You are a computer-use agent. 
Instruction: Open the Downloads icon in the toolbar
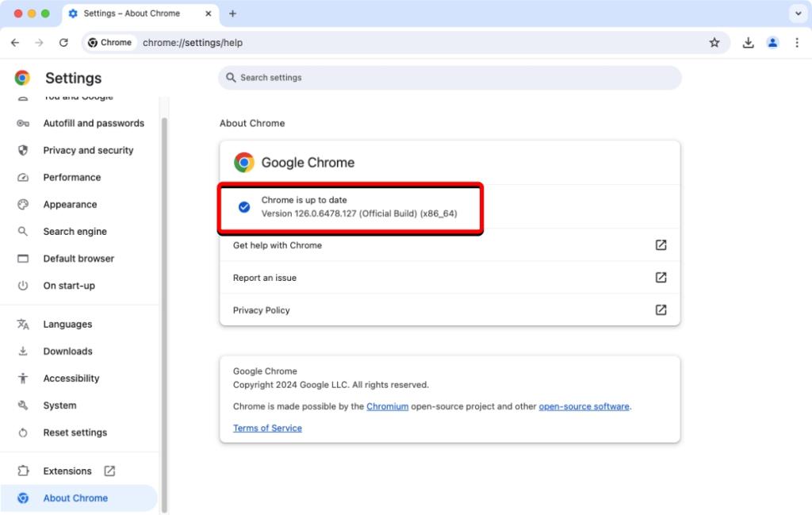tap(748, 42)
